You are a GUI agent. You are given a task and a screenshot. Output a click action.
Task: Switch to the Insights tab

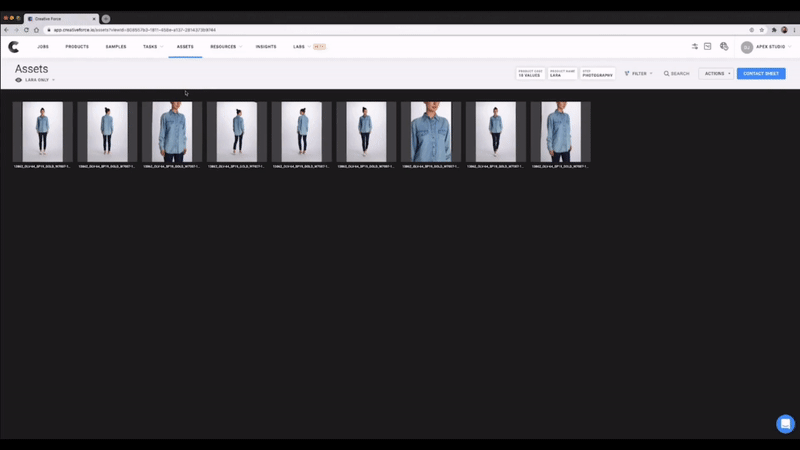(266, 47)
